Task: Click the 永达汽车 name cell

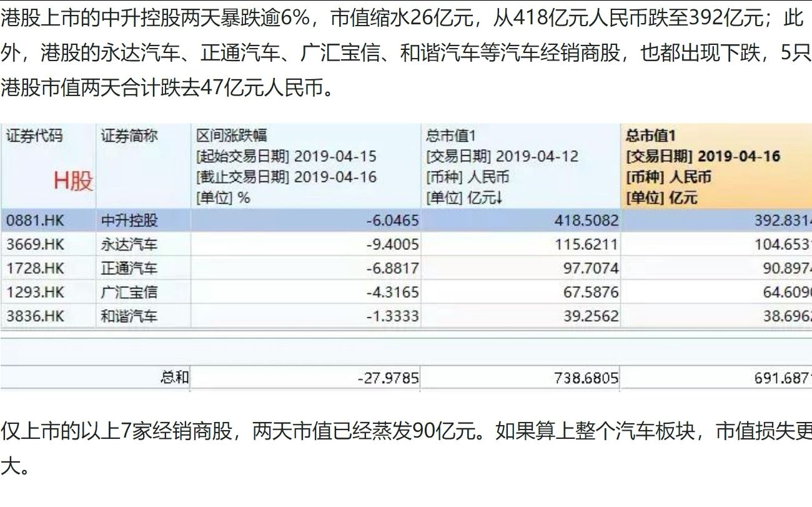Action: coord(143,244)
